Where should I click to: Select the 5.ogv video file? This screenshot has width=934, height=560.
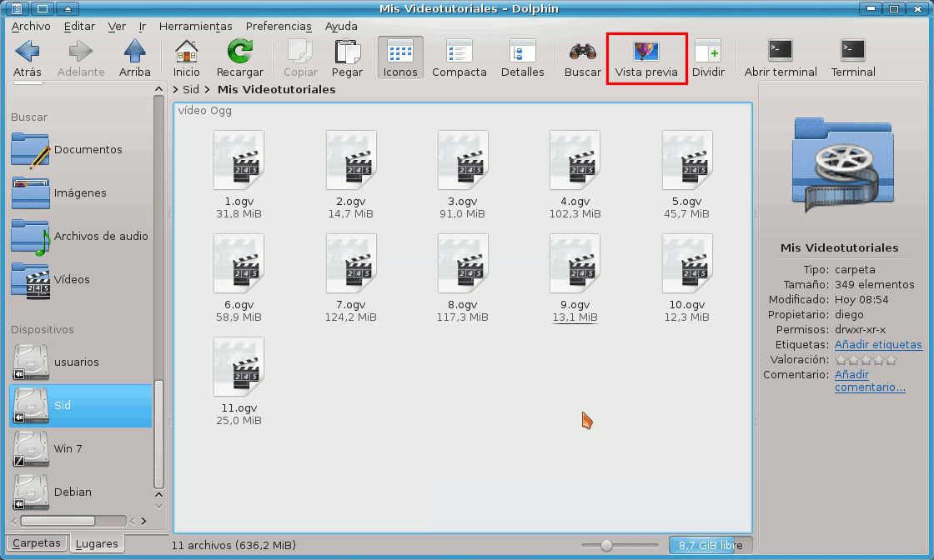(x=687, y=174)
